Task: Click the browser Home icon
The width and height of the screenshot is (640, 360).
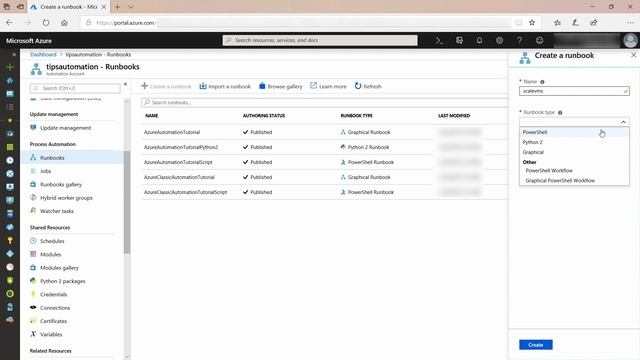Action: tap(64, 23)
